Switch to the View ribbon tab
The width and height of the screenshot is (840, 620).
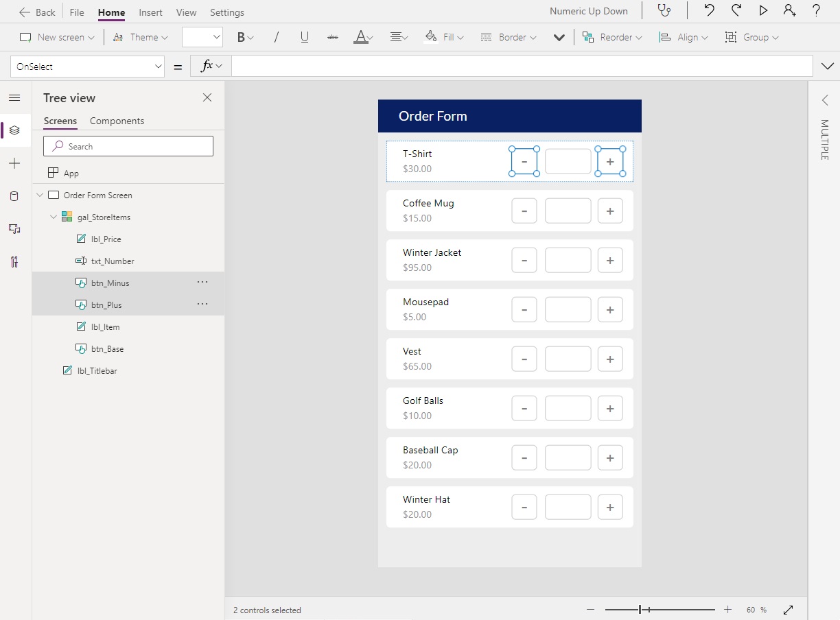[x=186, y=12]
